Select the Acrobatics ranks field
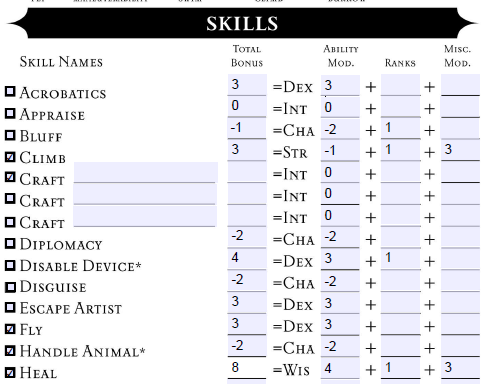Viewport: 487px width, 384px height. (x=400, y=85)
